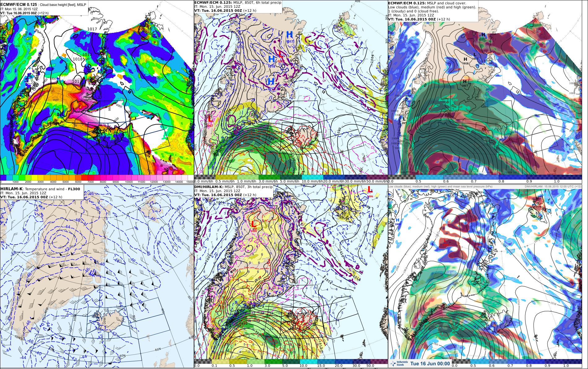Open the DMI/HIRLAM-K 3h total precip map
This screenshot has width=588, height=369.
pyautogui.click(x=291, y=277)
